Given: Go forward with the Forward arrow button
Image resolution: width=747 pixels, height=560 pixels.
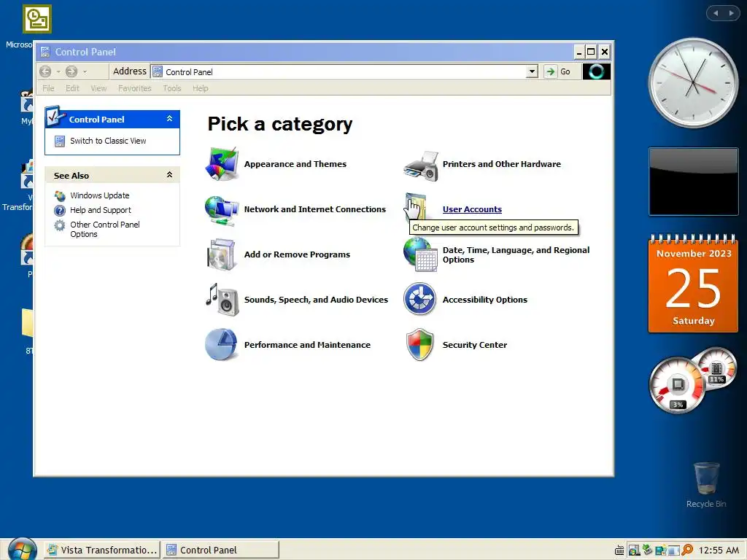Looking at the screenshot, I should (x=71, y=71).
